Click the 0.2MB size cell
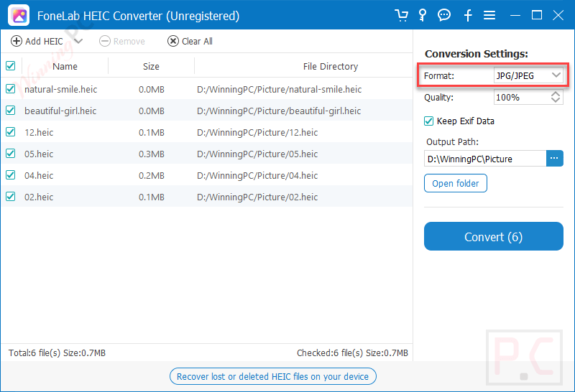The image size is (575, 392). tap(152, 175)
